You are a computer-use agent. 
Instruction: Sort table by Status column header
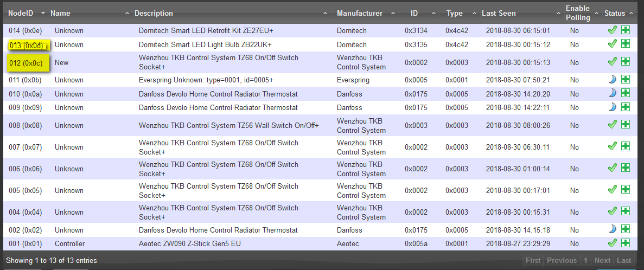pos(620,13)
